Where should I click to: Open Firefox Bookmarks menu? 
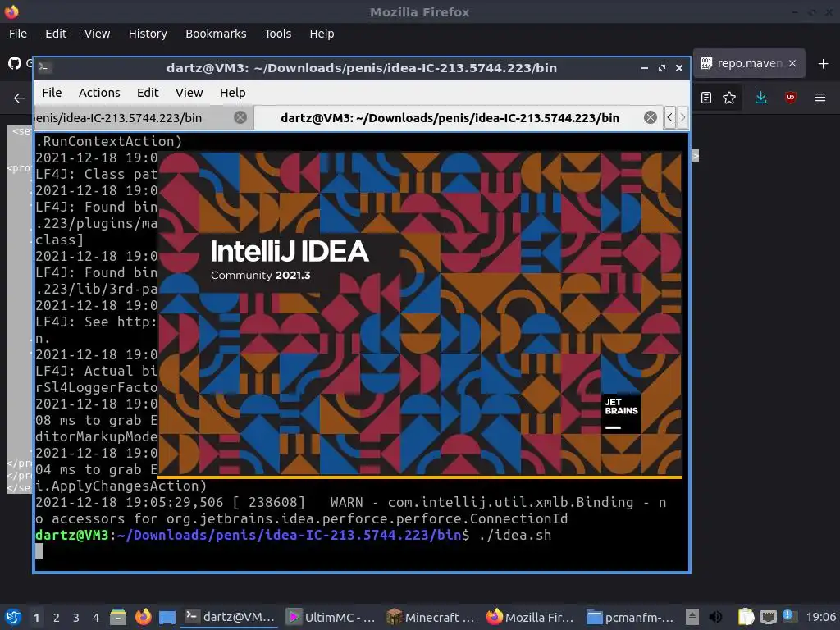[x=216, y=34]
